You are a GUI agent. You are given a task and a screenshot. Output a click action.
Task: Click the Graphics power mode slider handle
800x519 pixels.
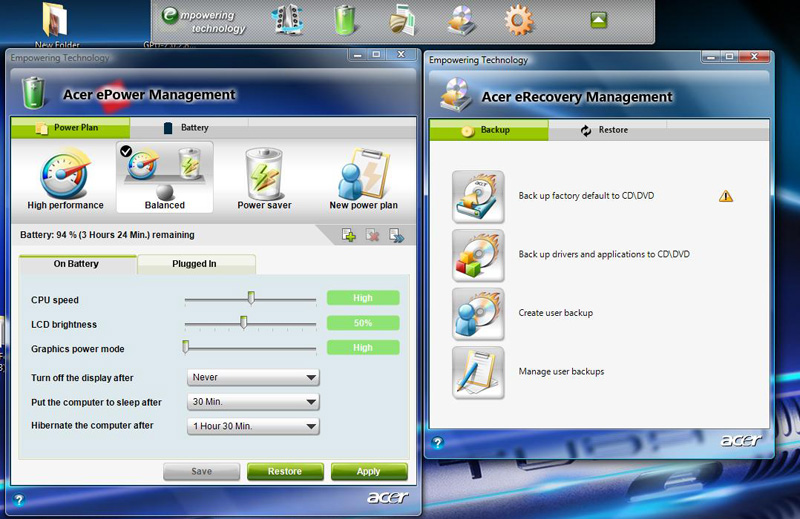click(186, 347)
